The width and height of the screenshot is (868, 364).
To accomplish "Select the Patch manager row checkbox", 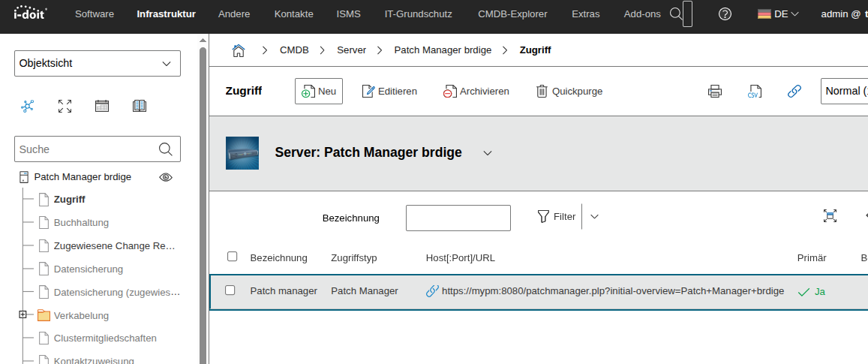I will click(x=230, y=290).
